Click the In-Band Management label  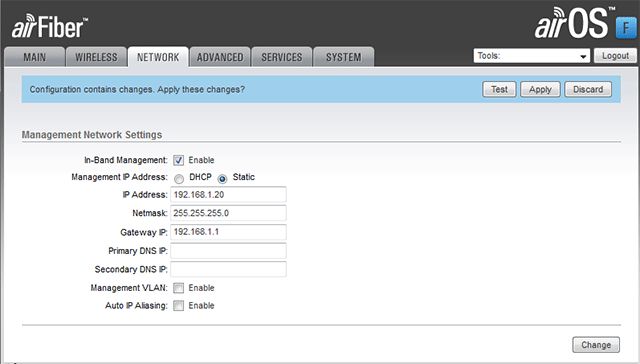pos(126,160)
